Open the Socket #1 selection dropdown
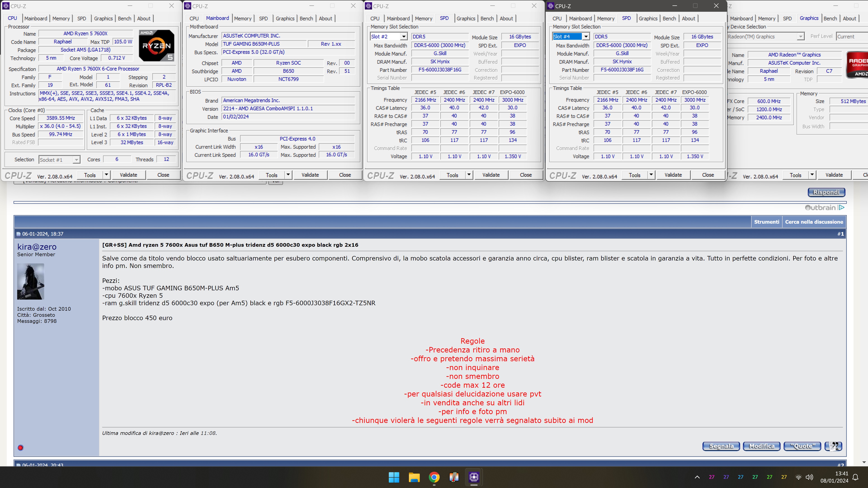 60,160
